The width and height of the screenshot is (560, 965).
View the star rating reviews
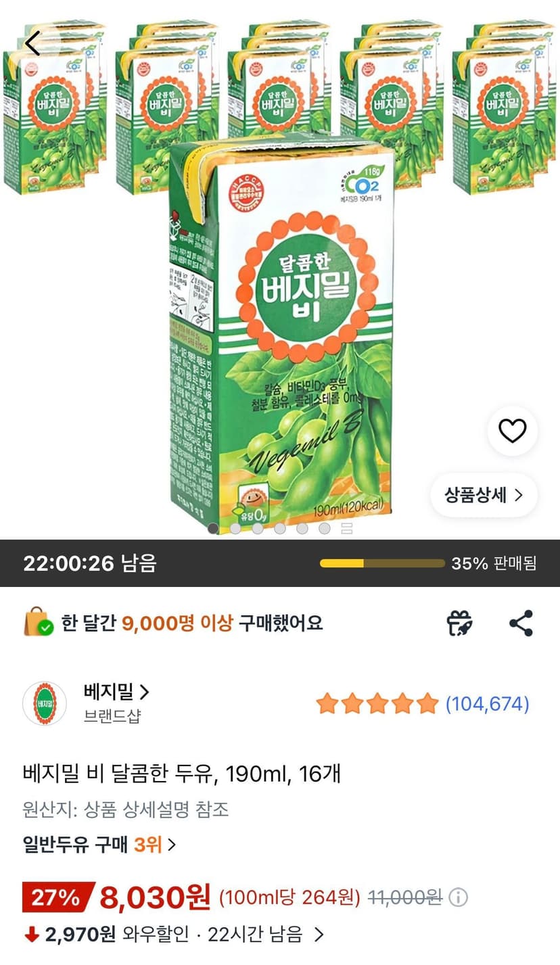point(377,704)
